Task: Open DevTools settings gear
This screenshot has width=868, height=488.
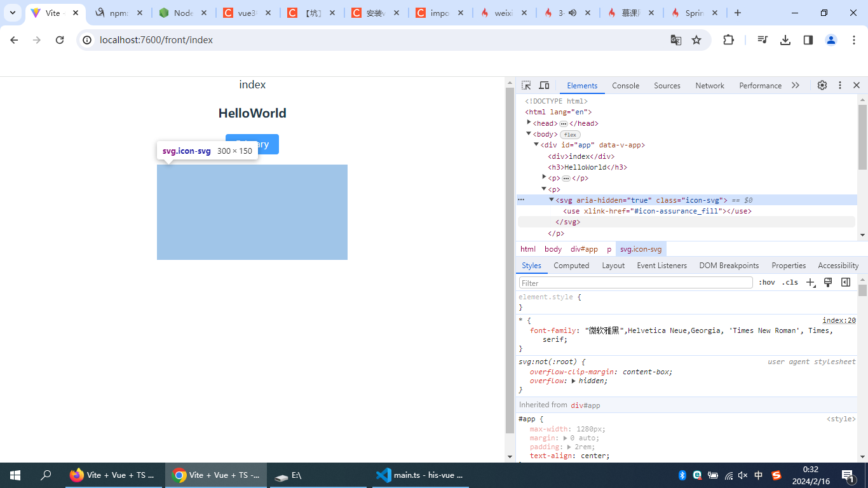Action: pos(822,85)
